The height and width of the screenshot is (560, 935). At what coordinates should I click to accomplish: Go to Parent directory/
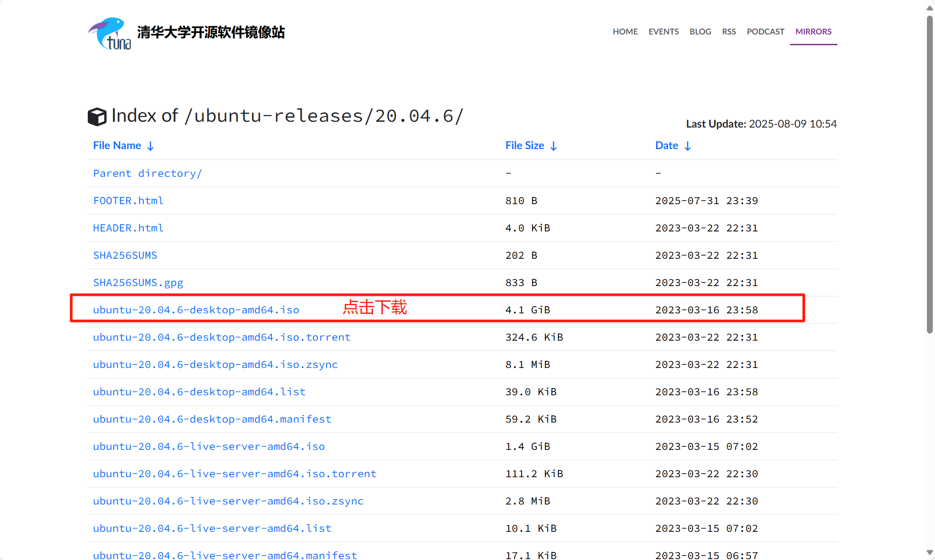147,174
